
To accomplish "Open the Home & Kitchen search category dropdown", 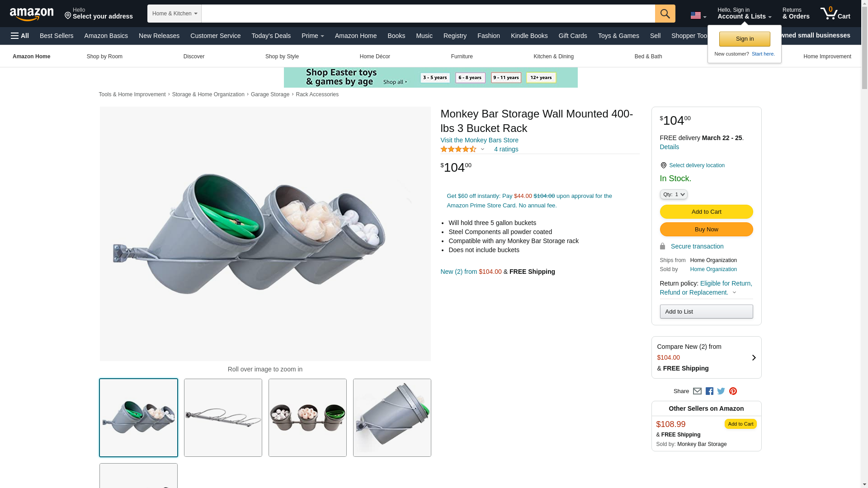I will pyautogui.click(x=175, y=14).
